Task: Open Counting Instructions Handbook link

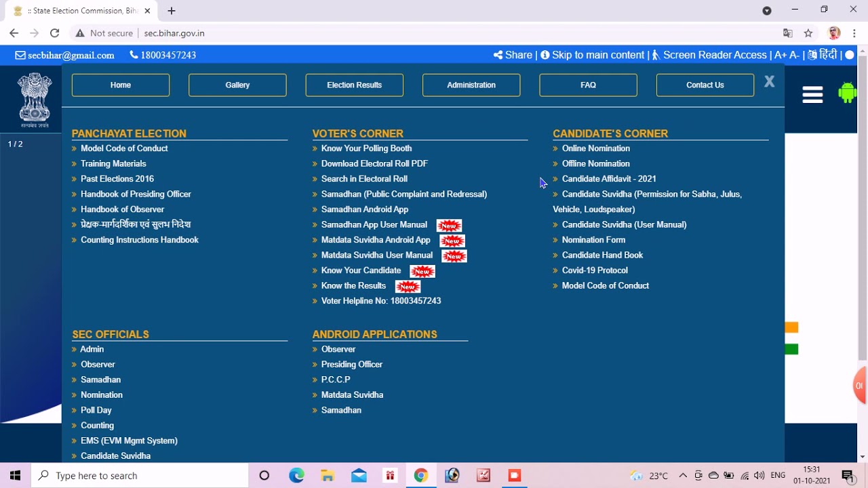Action: pos(140,240)
